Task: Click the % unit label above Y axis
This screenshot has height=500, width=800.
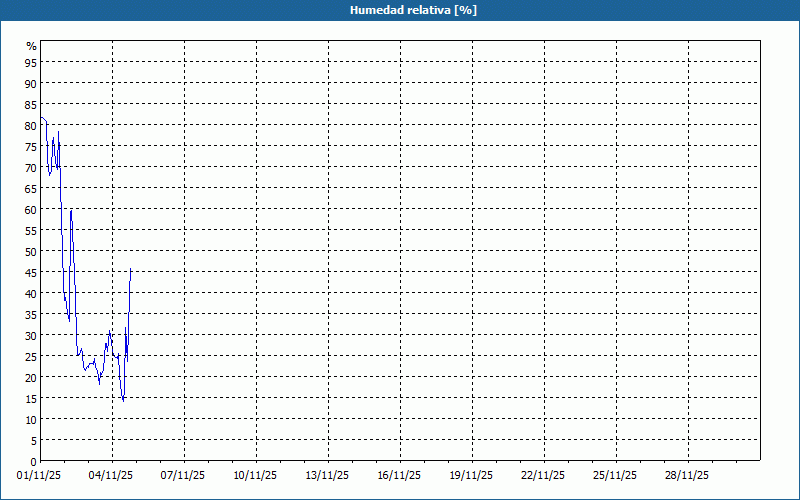Action: (x=32, y=46)
